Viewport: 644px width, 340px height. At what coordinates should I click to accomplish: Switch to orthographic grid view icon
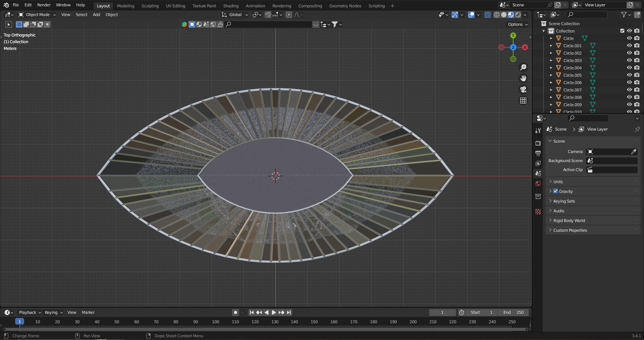point(523,100)
